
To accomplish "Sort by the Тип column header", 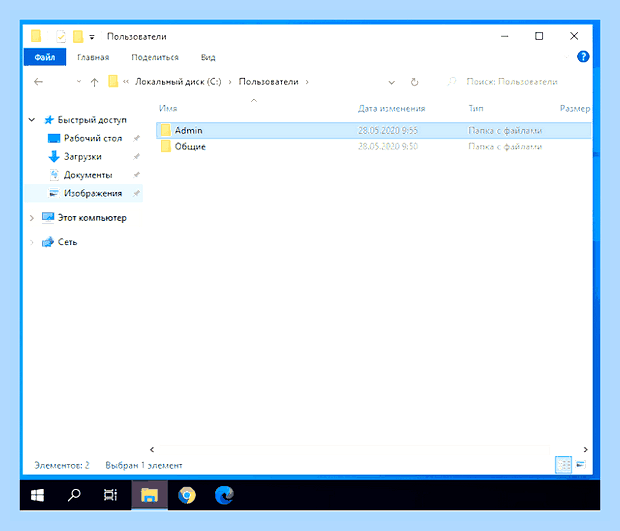I will pyautogui.click(x=476, y=108).
